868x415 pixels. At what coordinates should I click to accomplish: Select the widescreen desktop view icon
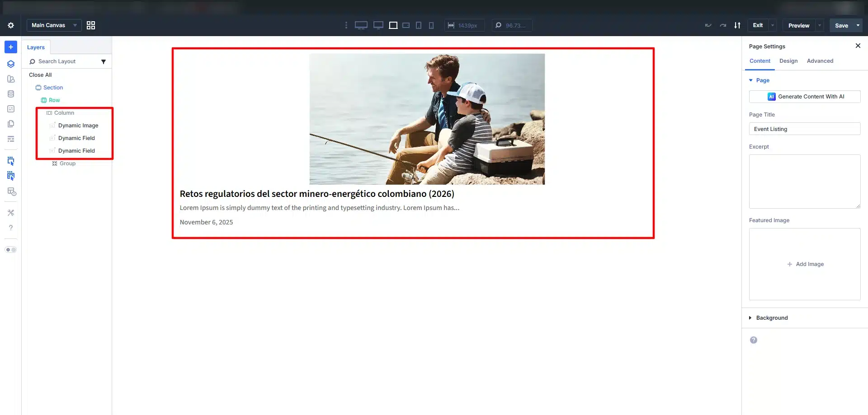[x=361, y=25]
